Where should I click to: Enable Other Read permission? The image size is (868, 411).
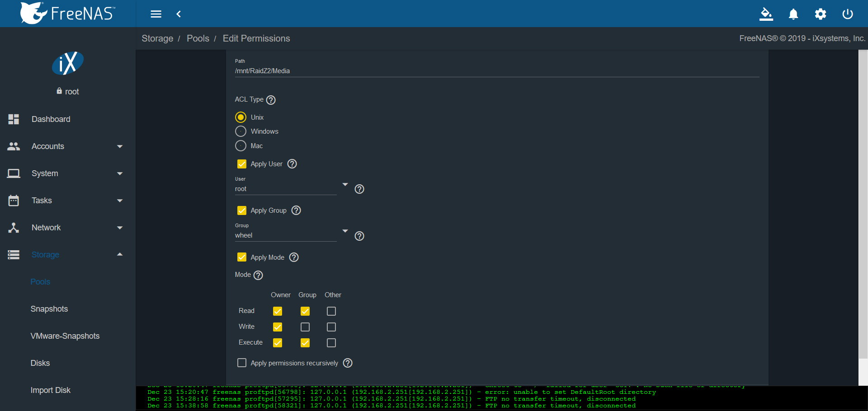click(331, 311)
